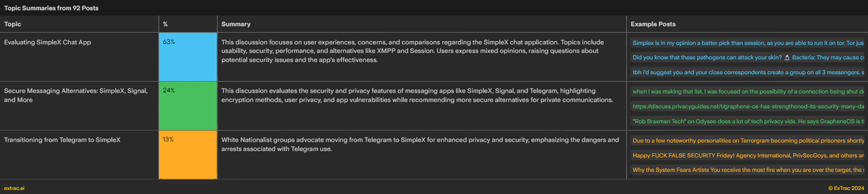Select the green 24% cell
The width and height of the screenshot is (868, 194).
coord(188,106)
